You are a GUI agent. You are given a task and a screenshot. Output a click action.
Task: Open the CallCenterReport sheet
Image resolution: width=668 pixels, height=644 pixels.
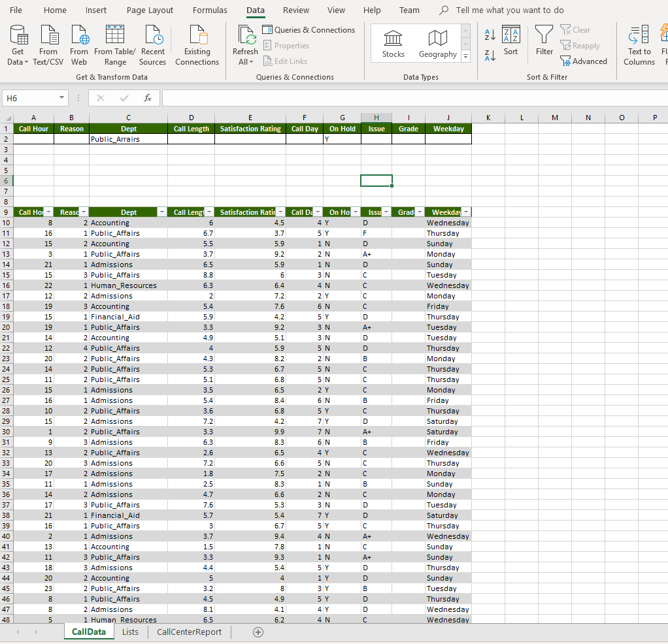click(x=189, y=632)
